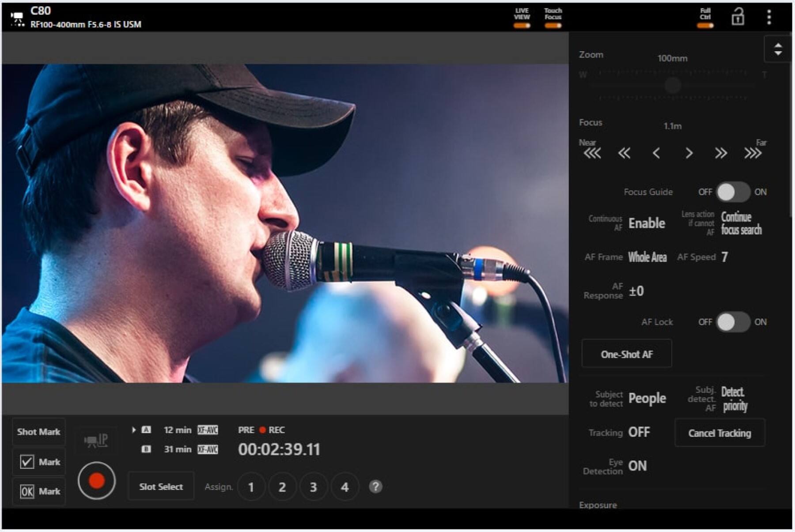Click the Zoom slider handle
795x532 pixels.
coord(673,85)
